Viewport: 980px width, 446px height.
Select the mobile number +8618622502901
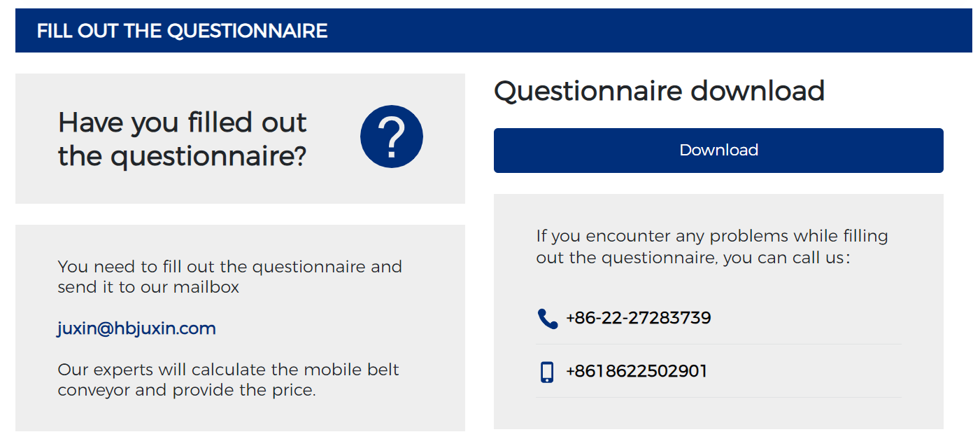(x=637, y=371)
